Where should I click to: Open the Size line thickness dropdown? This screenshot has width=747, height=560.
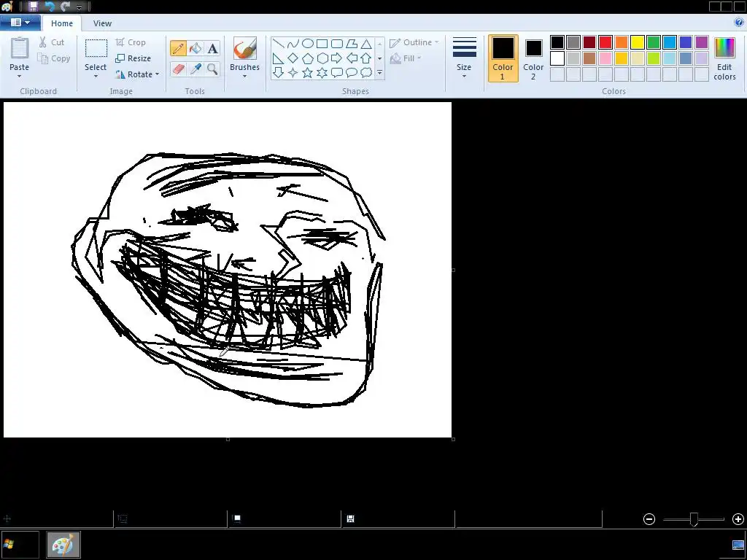464,58
